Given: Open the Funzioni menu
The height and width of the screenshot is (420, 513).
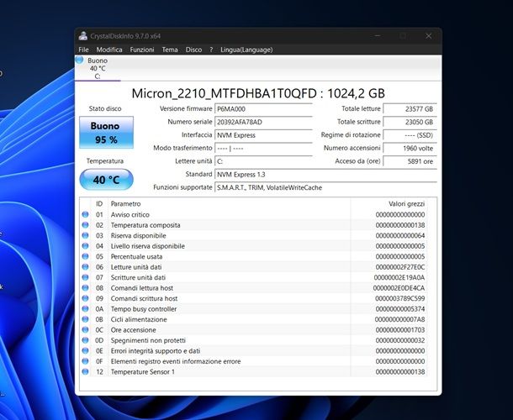Looking at the screenshot, I should [x=142, y=50].
